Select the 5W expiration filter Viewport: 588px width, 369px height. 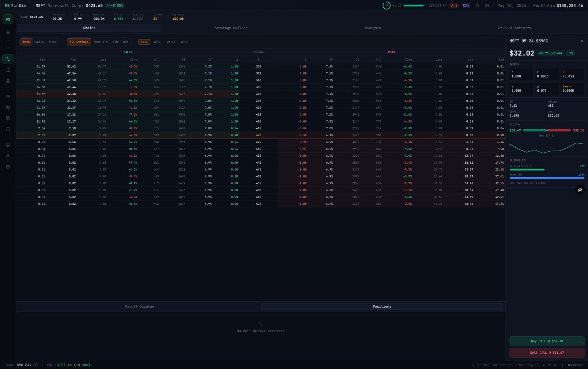pyautogui.click(x=157, y=42)
